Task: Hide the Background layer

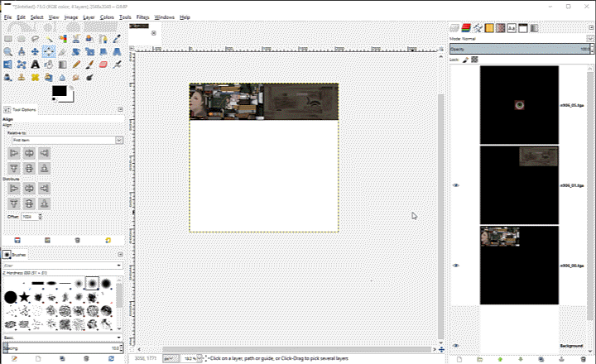Action: 455,345
